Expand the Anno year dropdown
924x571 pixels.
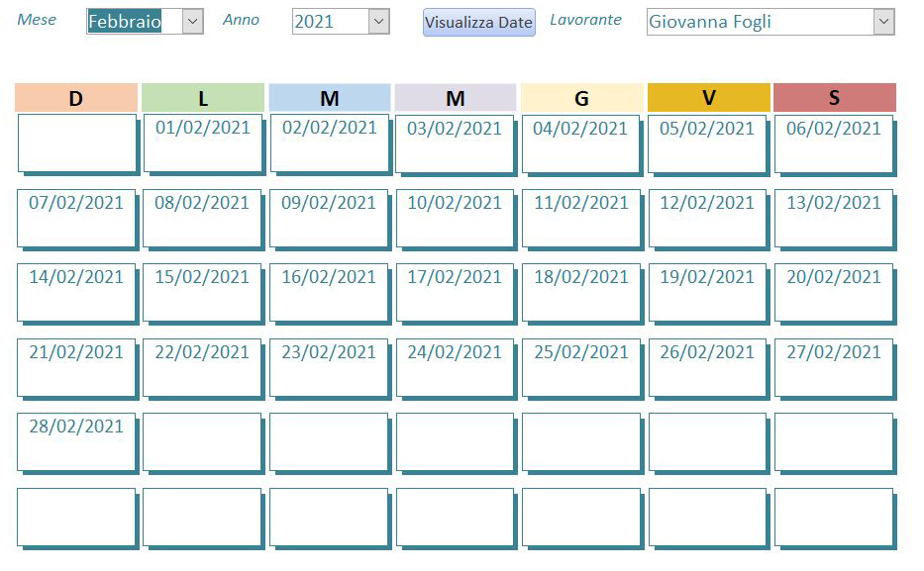[378, 22]
